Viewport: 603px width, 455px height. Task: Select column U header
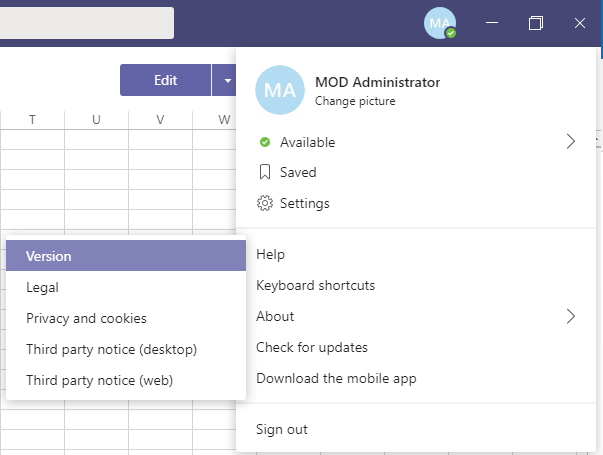[x=96, y=120]
